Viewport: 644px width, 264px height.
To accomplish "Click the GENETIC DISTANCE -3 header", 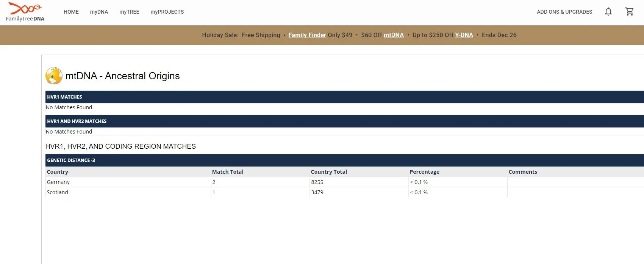I will [x=344, y=160].
